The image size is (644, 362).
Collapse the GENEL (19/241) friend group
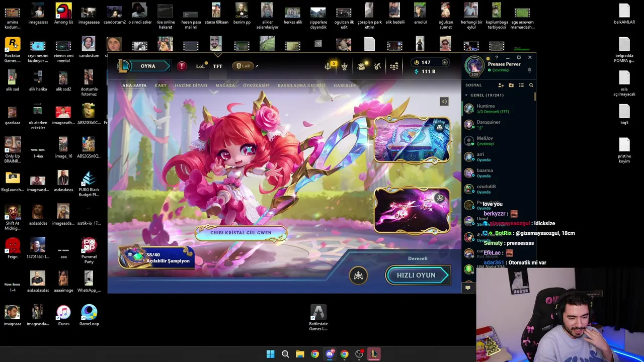484,95
